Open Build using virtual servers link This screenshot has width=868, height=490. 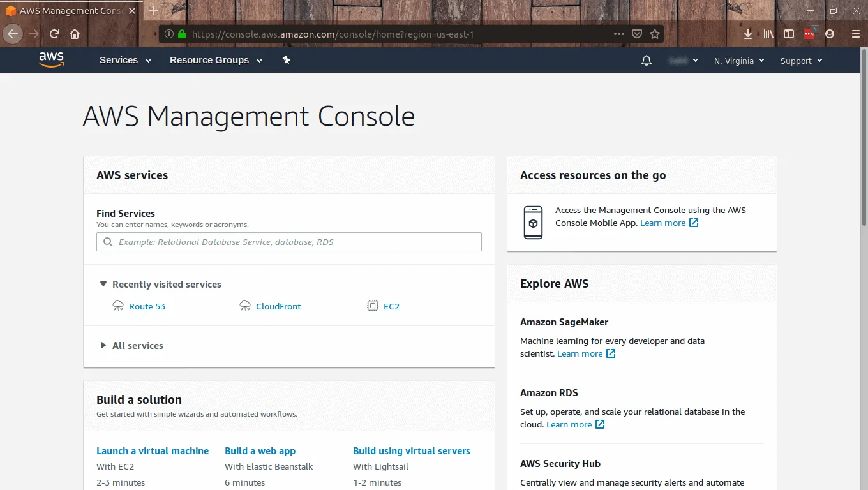pos(412,450)
